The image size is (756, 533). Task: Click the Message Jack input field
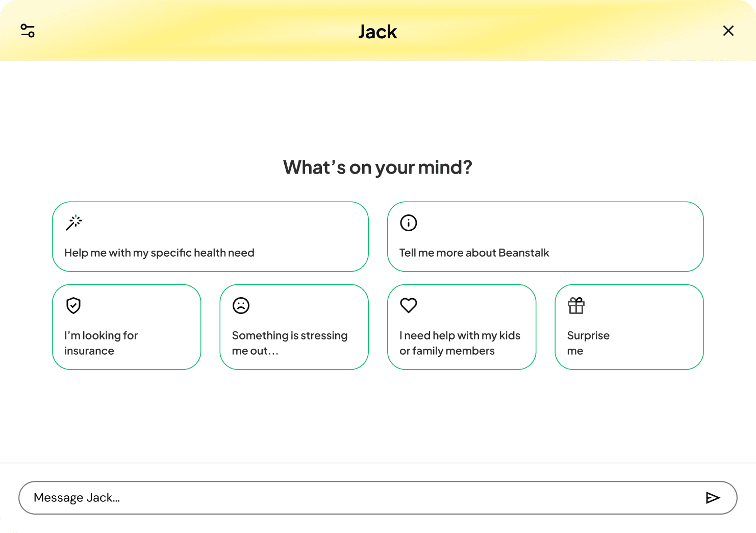pos(378,498)
